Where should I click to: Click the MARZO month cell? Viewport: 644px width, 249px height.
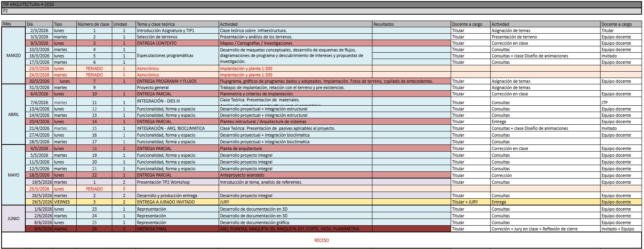click(13, 56)
